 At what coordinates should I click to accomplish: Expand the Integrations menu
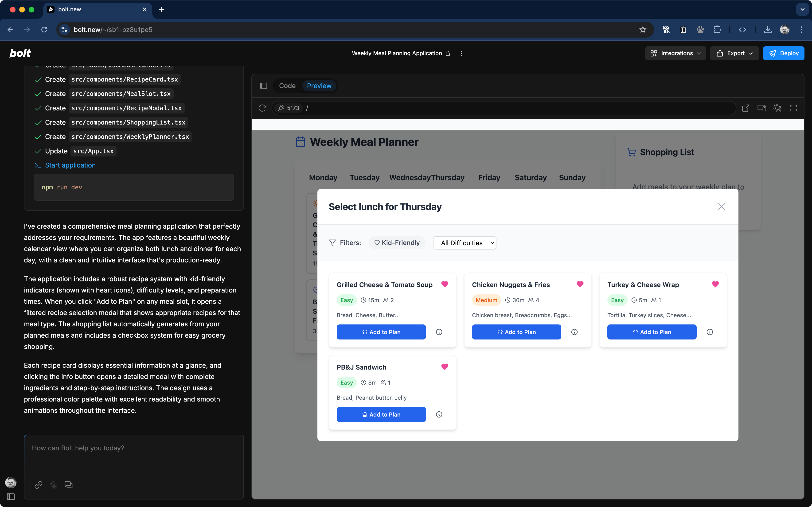tap(675, 53)
